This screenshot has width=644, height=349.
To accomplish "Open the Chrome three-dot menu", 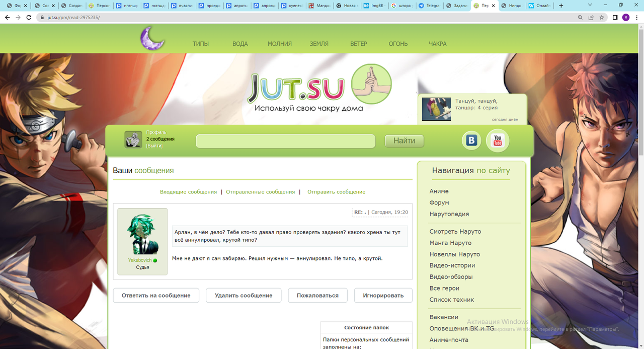I will point(636,17).
